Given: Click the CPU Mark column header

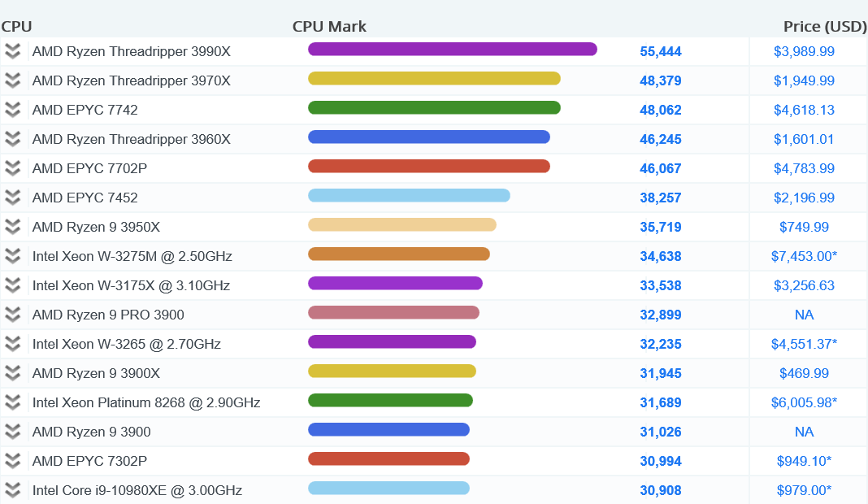Looking at the screenshot, I should 329,27.
